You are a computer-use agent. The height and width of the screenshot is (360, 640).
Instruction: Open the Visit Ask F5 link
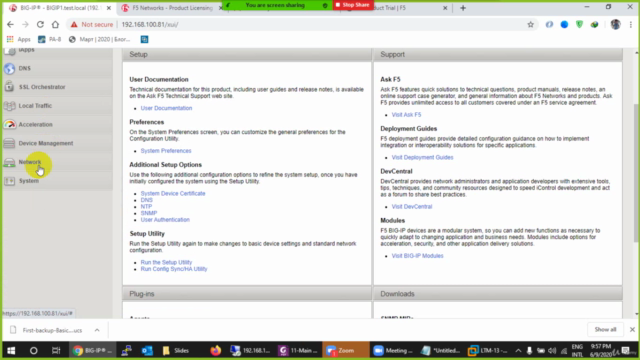[x=406, y=115]
